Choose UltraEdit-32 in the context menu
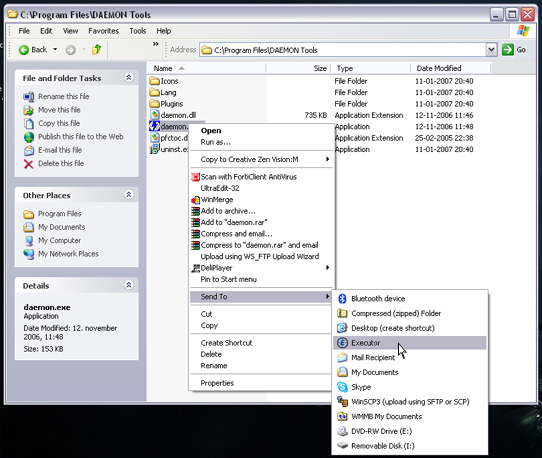 (x=262, y=188)
